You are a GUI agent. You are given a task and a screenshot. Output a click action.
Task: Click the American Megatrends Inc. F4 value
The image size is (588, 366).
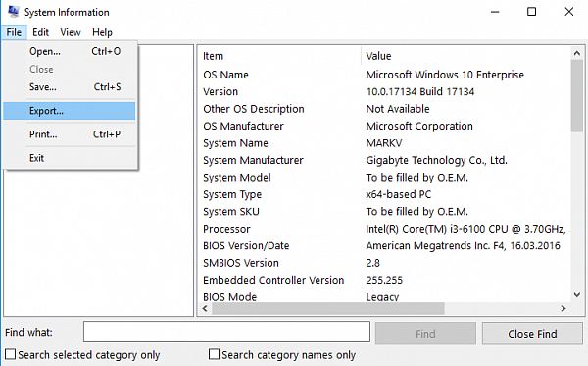pyautogui.click(x=464, y=246)
